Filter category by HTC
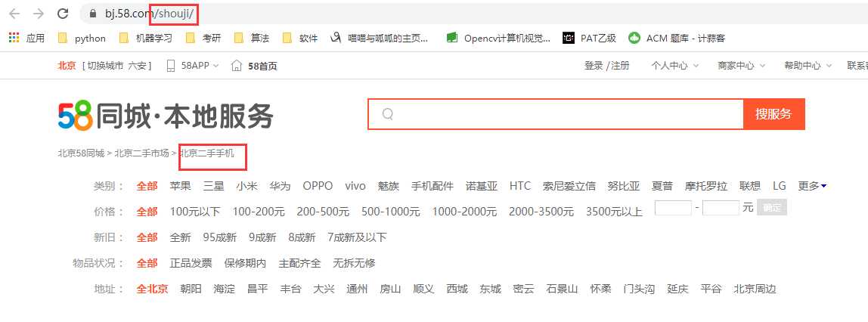The width and height of the screenshot is (868, 322). coord(520,186)
